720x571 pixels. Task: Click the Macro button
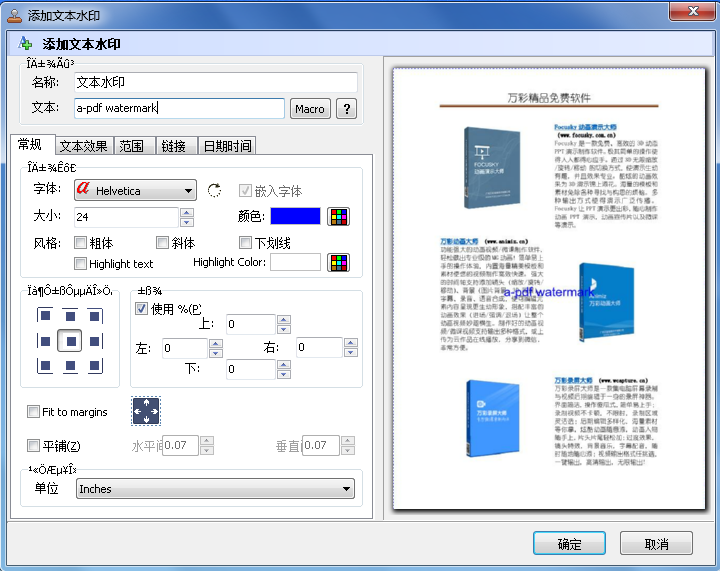pos(310,109)
